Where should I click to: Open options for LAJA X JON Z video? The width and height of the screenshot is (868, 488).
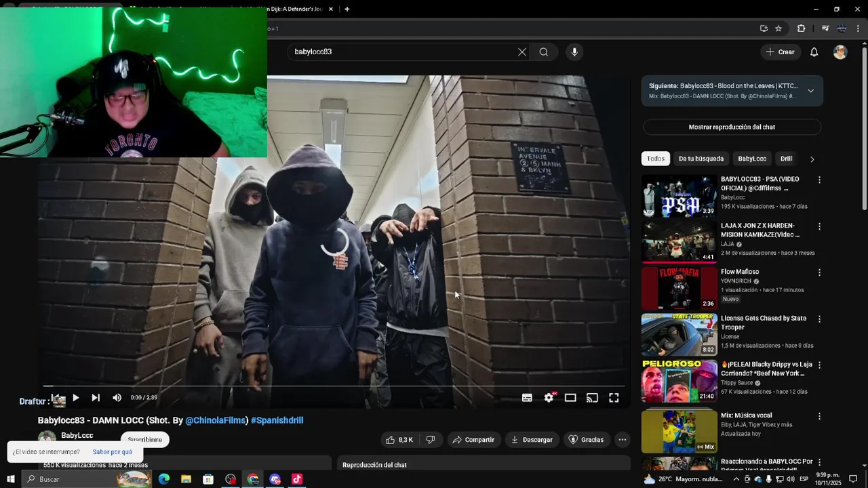(819, 226)
